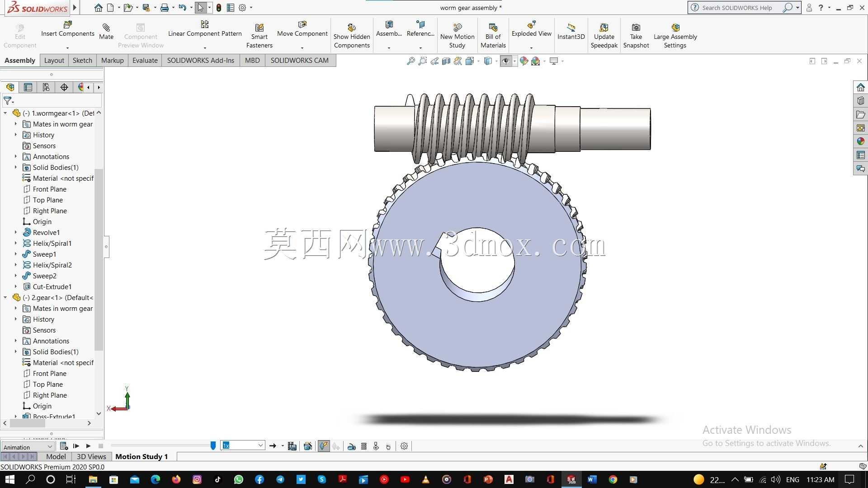This screenshot has width=868, height=488.
Task: Toggle the Hide/Show Items eye button
Action: click(x=506, y=61)
